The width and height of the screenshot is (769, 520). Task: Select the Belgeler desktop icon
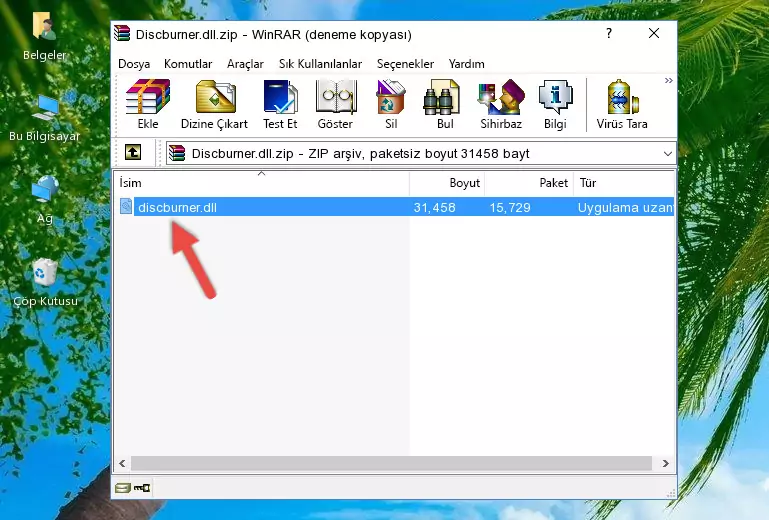(45, 36)
